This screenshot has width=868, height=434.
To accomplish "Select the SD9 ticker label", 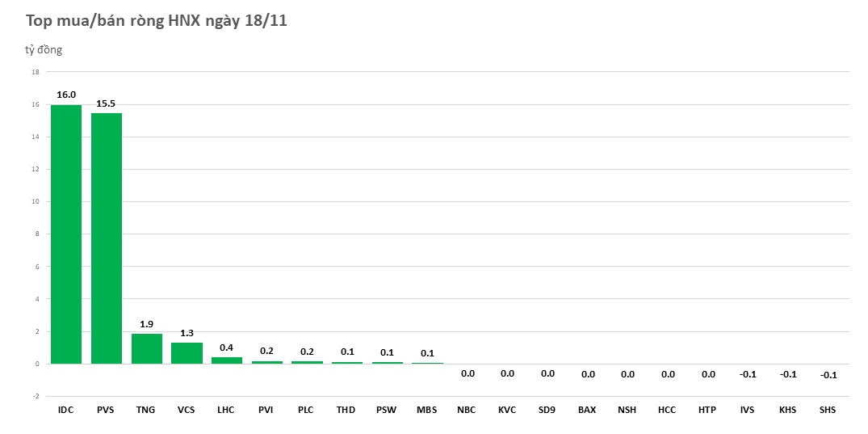I will pos(547,410).
